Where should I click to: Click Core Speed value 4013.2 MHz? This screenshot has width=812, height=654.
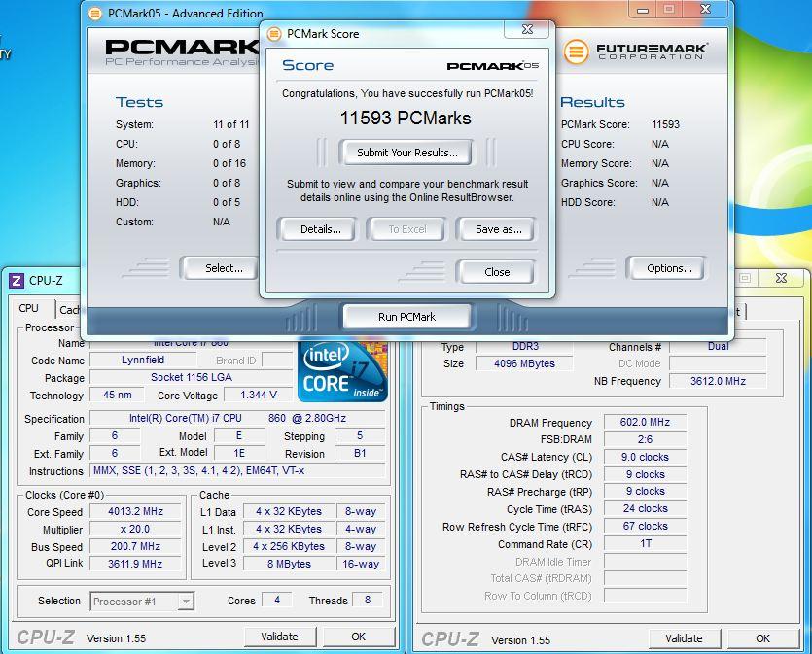tap(135, 512)
